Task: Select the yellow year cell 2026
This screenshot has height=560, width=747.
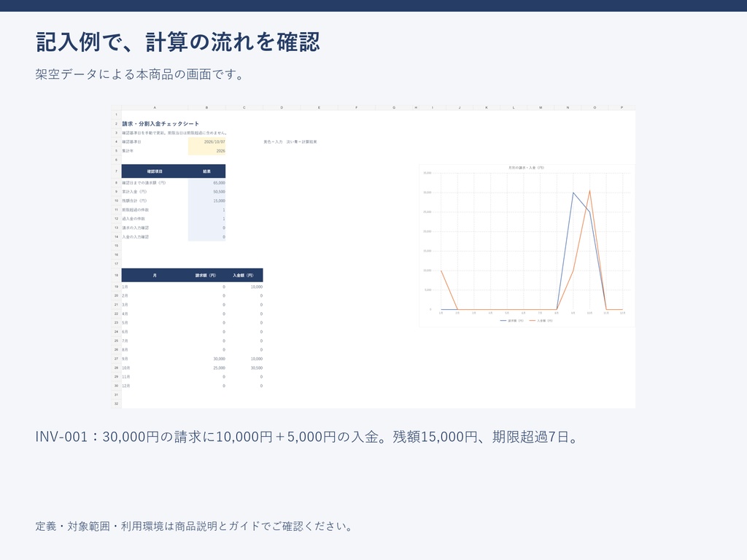Action: pyautogui.click(x=206, y=151)
